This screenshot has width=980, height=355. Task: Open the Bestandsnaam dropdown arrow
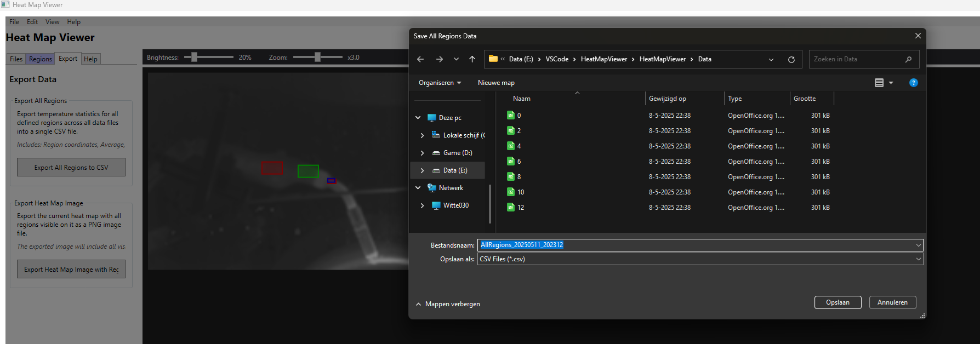pyautogui.click(x=918, y=245)
